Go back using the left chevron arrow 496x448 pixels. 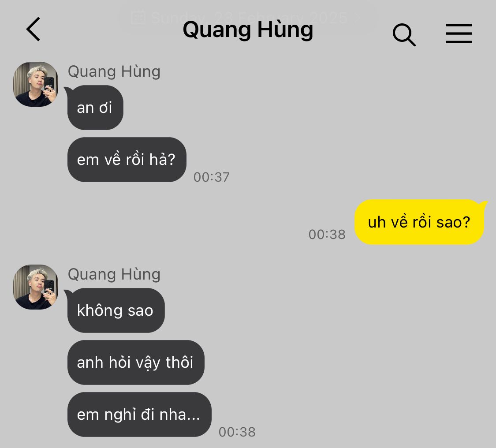(33, 29)
